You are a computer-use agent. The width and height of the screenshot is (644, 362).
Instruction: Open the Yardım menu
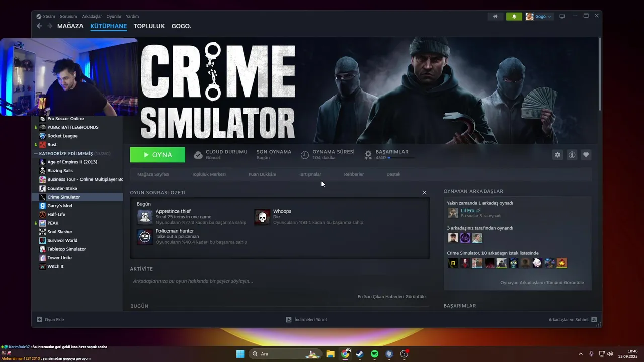(x=132, y=16)
